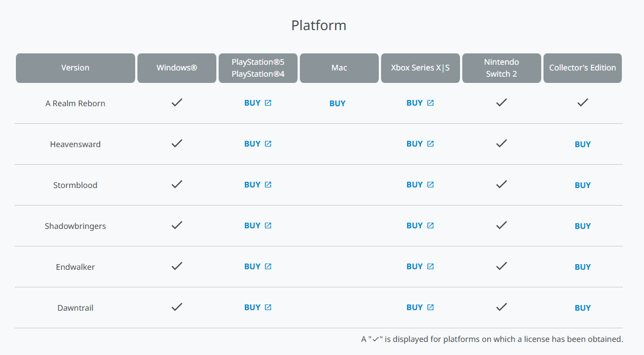Click the Xbox Series X|S column header
644x355 pixels.
coord(420,68)
